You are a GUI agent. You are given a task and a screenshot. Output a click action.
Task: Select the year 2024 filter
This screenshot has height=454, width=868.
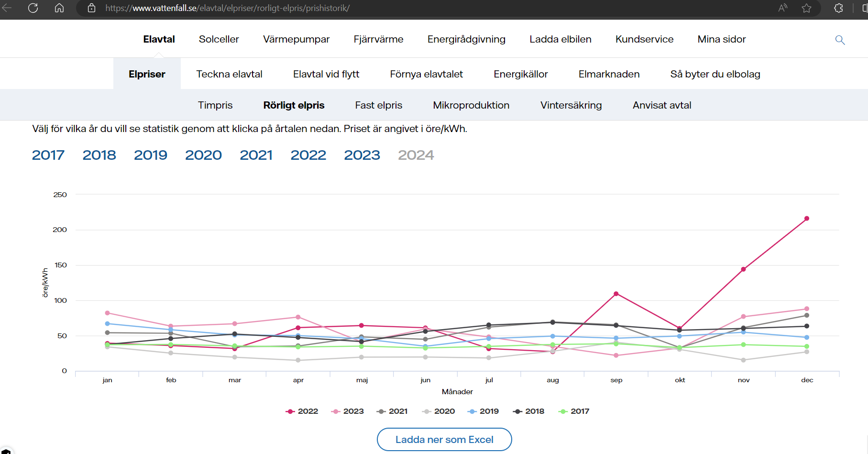pyautogui.click(x=416, y=155)
